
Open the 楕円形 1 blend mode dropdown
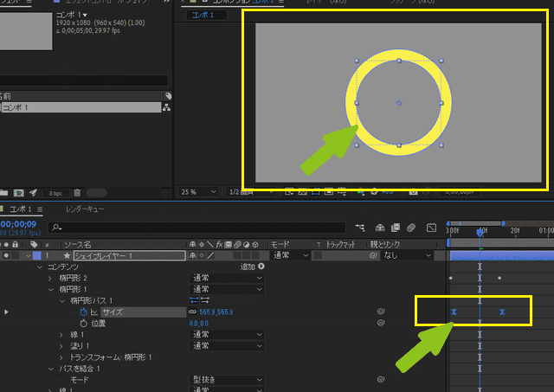(227, 290)
